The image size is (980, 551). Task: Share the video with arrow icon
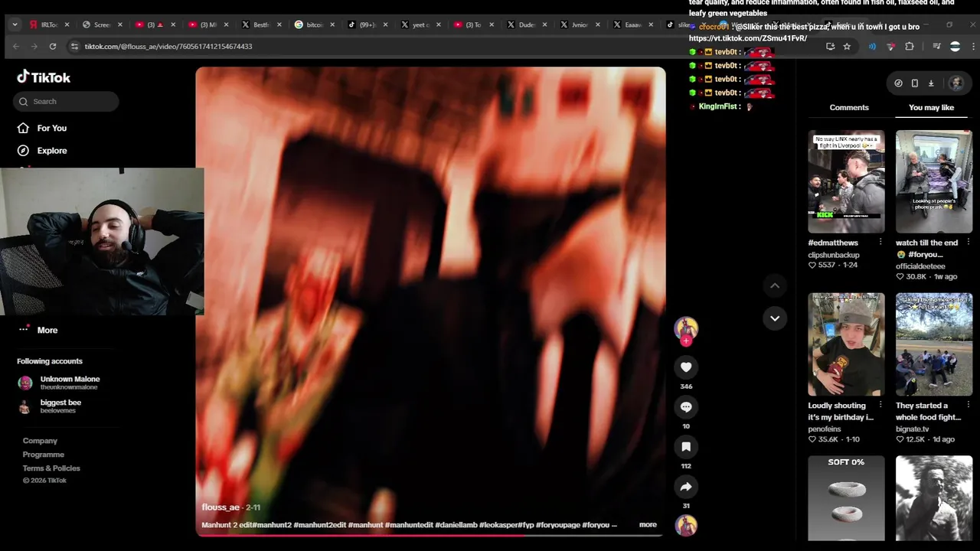point(686,487)
